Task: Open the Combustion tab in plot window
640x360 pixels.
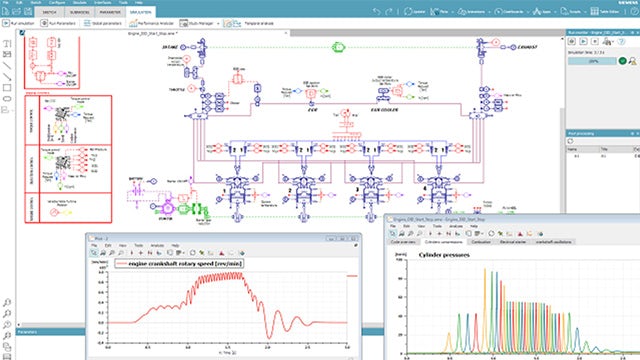Action: pyautogui.click(x=481, y=242)
